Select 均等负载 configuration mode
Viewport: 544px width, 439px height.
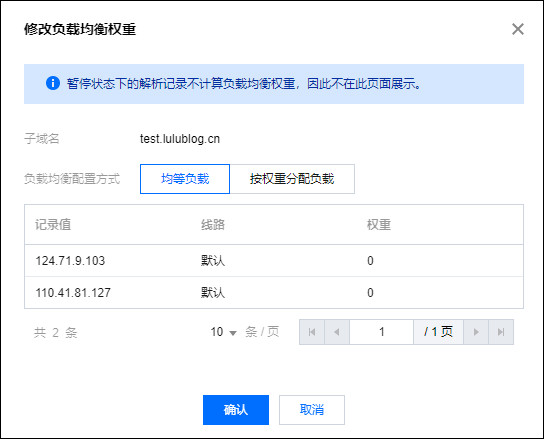[185, 179]
